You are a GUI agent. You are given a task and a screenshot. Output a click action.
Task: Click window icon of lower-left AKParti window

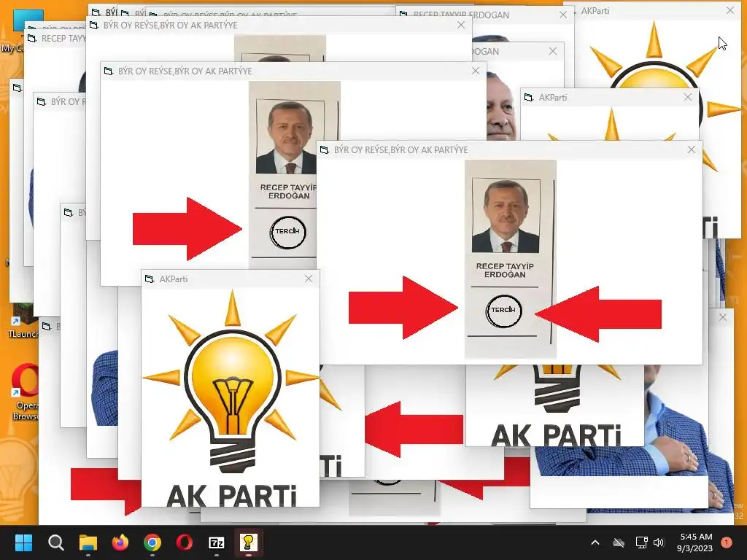(150, 279)
